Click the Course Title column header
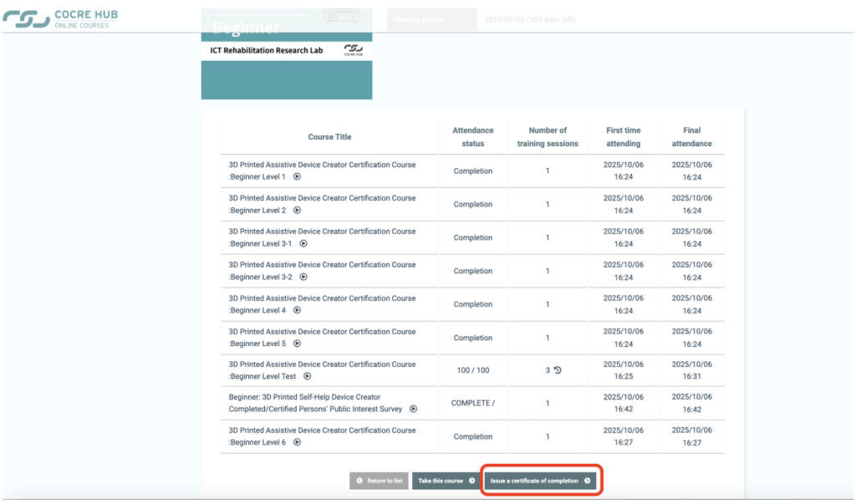This screenshot has height=504, width=856. tap(329, 137)
